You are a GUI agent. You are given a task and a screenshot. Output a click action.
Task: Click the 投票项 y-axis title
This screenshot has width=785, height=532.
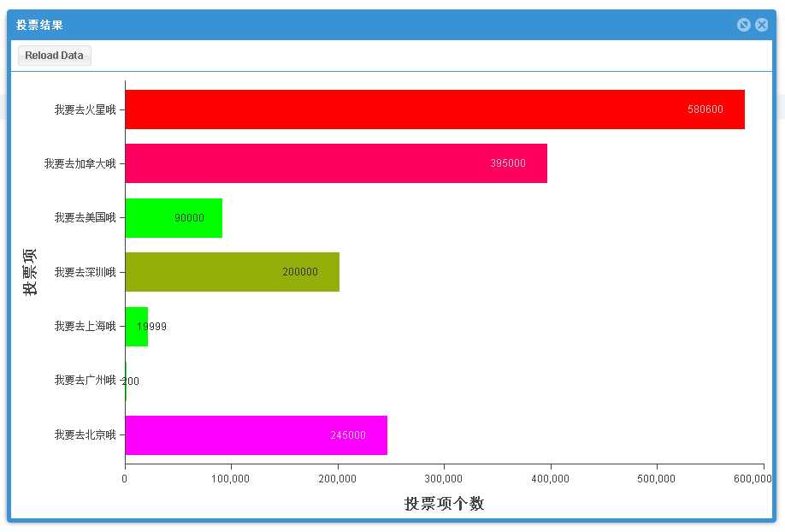click(x=30, y=272)
